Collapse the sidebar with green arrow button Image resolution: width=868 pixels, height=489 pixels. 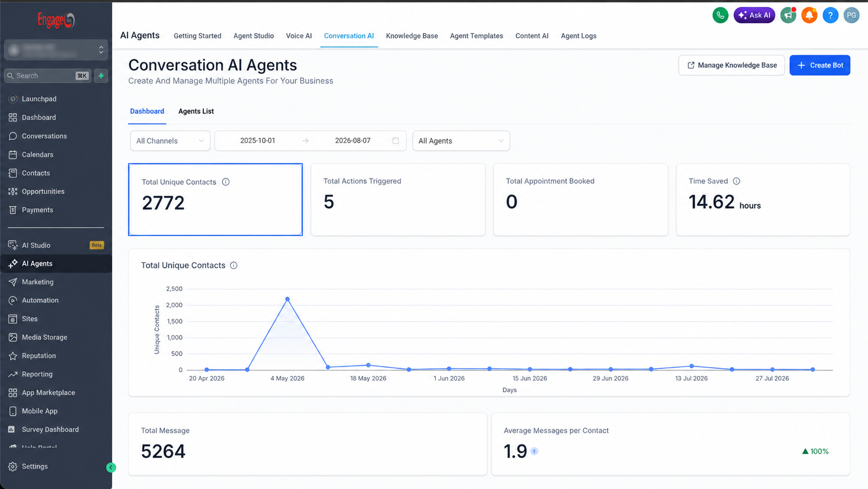point(111,467)
